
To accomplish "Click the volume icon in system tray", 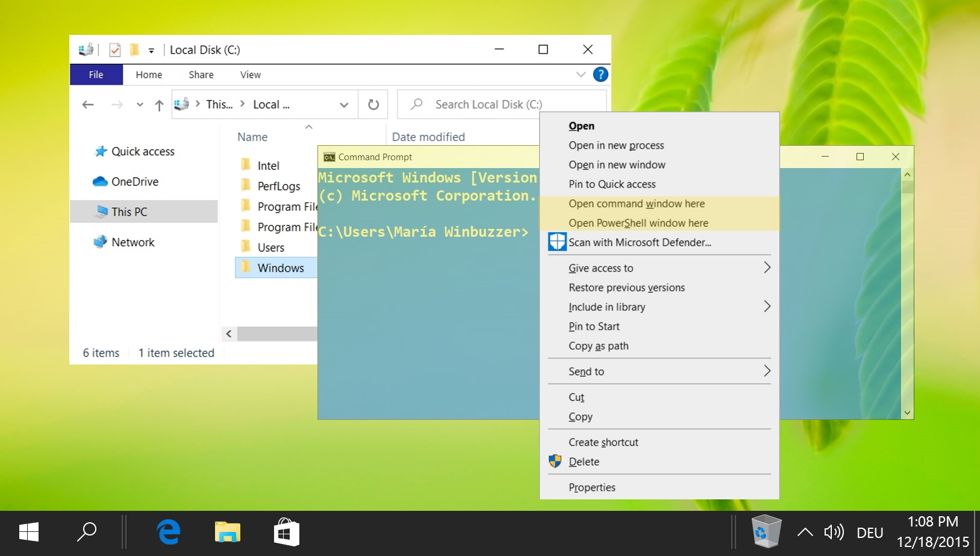I will [x=834, y=532].
